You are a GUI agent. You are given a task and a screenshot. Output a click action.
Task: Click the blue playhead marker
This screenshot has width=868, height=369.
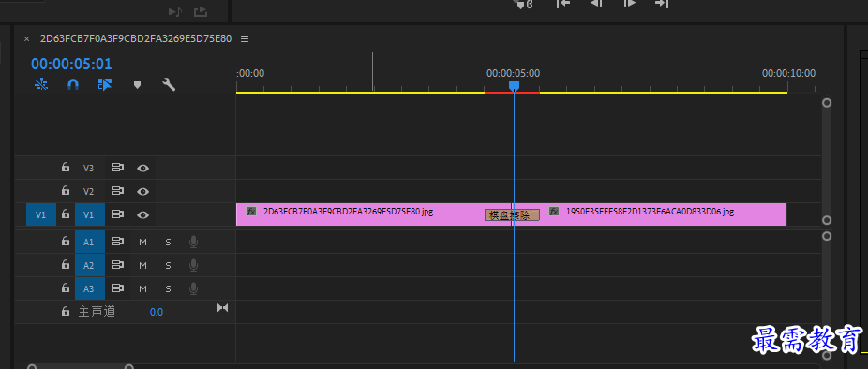pyautogui.click(x=514, y=86)
